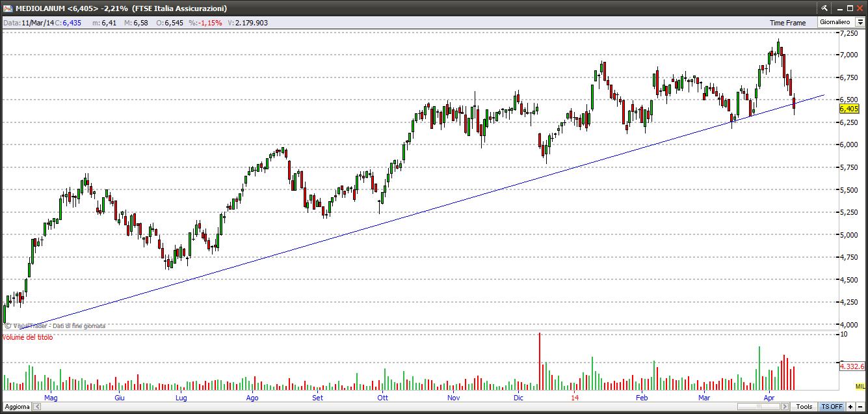Click the 14 year label on time axis
868x414 pixels.
click(x=575, y=398)
